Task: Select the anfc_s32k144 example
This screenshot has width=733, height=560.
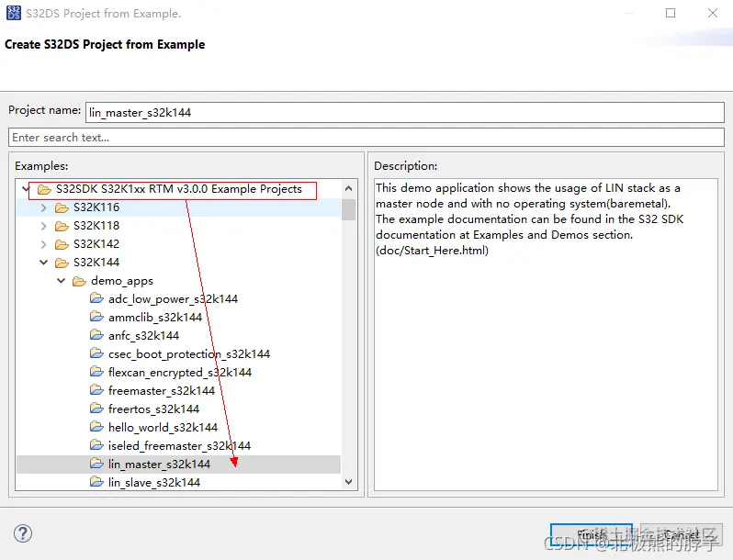Action: tap(143, 336)
